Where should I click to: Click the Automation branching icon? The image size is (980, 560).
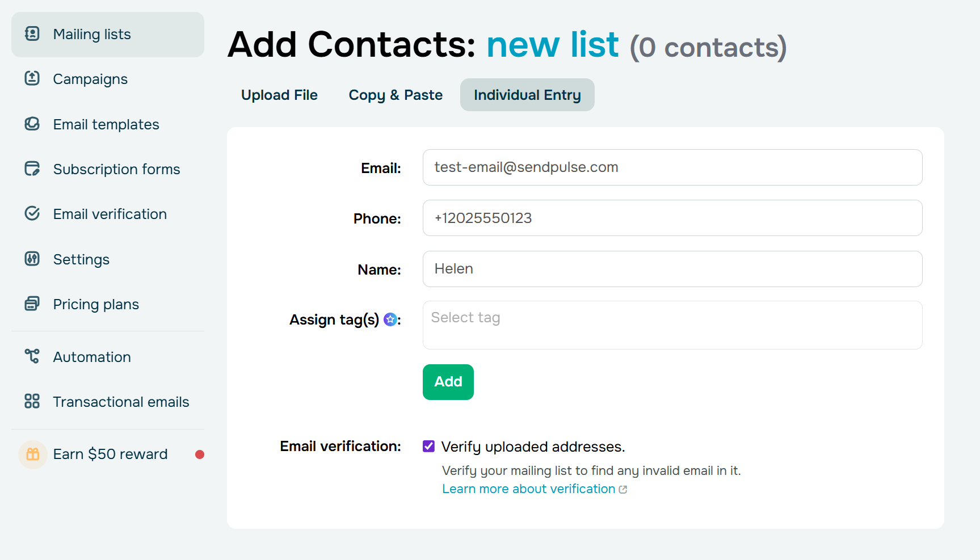coord(32,356)
